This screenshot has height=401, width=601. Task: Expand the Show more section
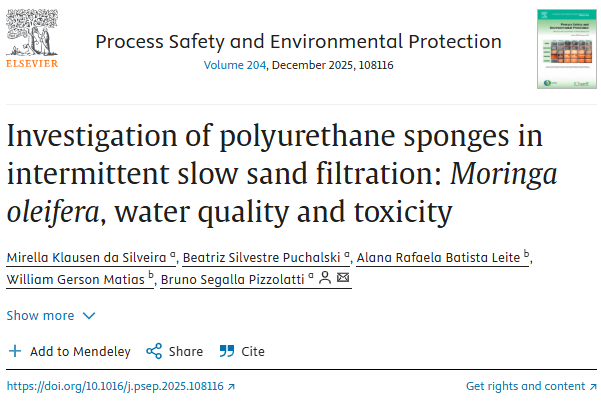tap(51, 315)
